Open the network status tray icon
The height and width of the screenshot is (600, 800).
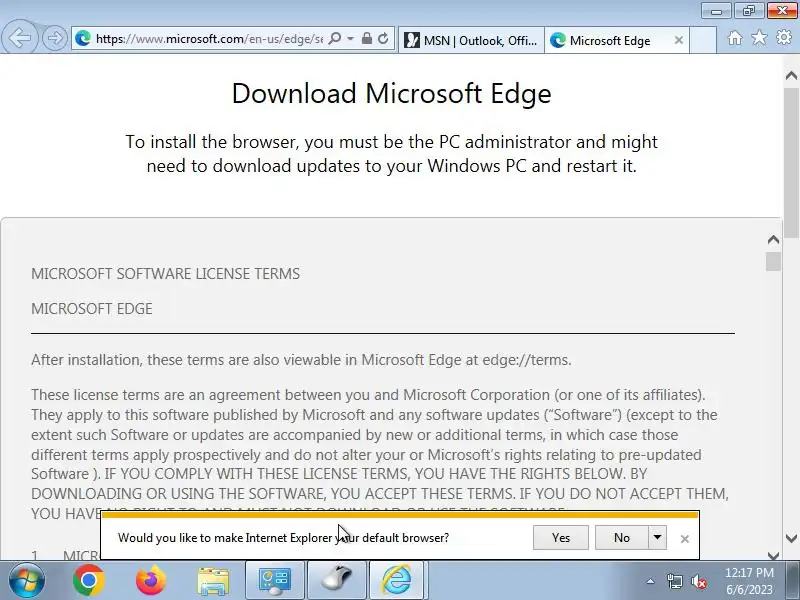pos(674,581)
